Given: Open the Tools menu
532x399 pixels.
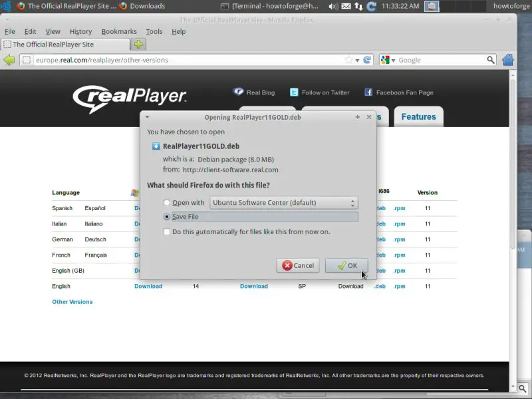Looking at the screenshot, I should tap(154, 31).
